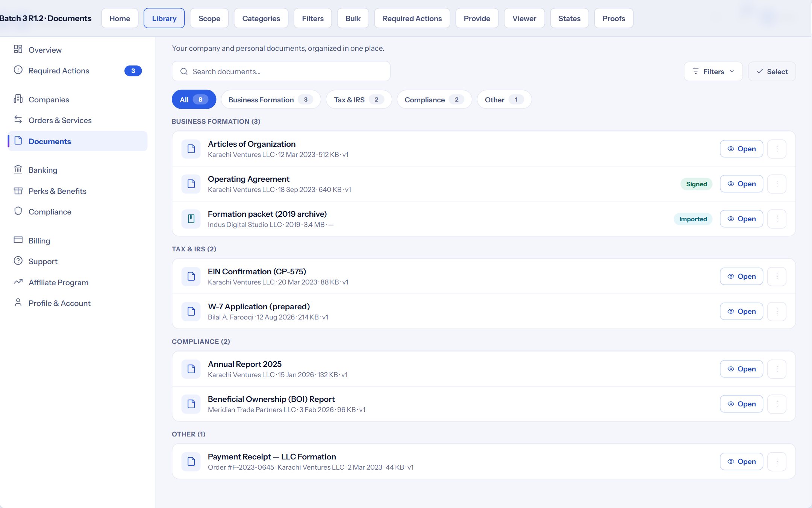Image resolution: width=812 pixels, height=508 pixels.
Task: Open the Required Actions top tab
Action: (x=412, y=18)
